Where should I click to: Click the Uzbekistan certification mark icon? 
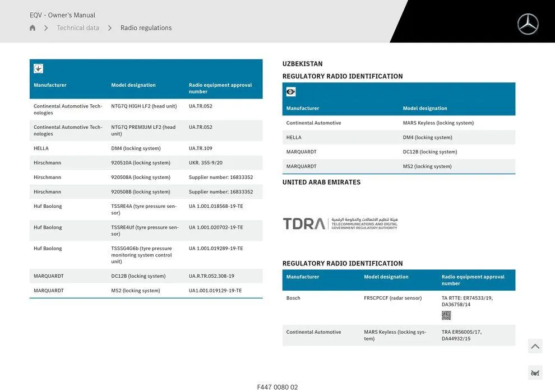290,90
